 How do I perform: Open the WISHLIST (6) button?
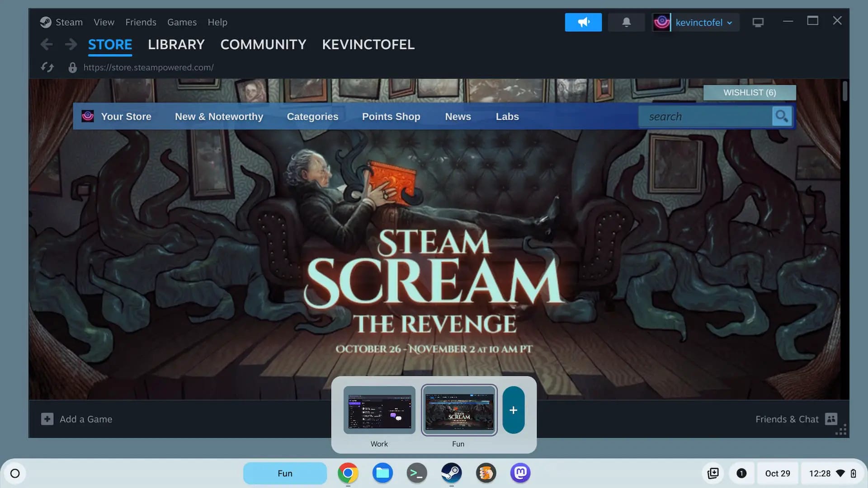pos(750,93)
